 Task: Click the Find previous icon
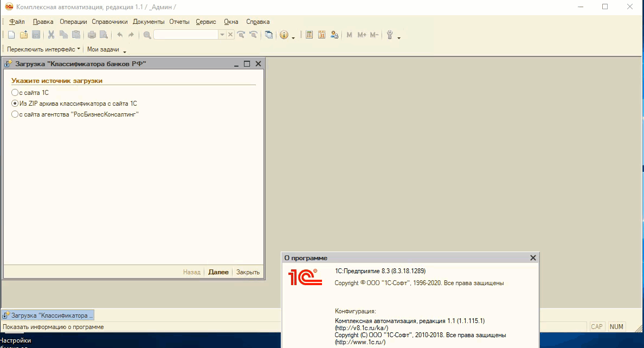[253, 35]
